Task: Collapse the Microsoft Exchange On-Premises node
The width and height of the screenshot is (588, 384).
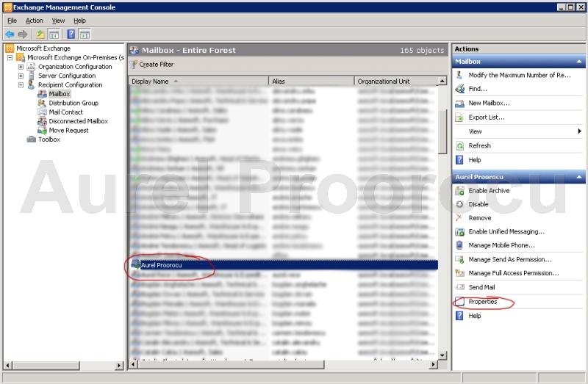Action: point(10,58)
